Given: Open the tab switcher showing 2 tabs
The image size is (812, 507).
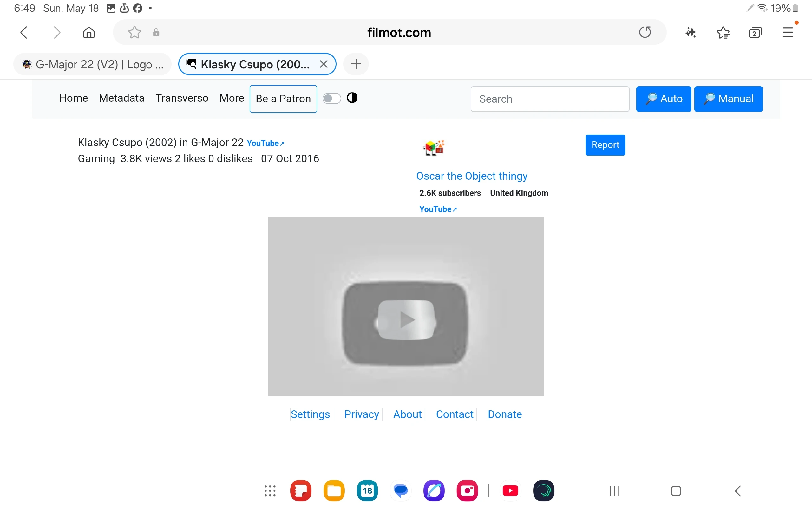Looking at the screenshot, I should (755, 33).
